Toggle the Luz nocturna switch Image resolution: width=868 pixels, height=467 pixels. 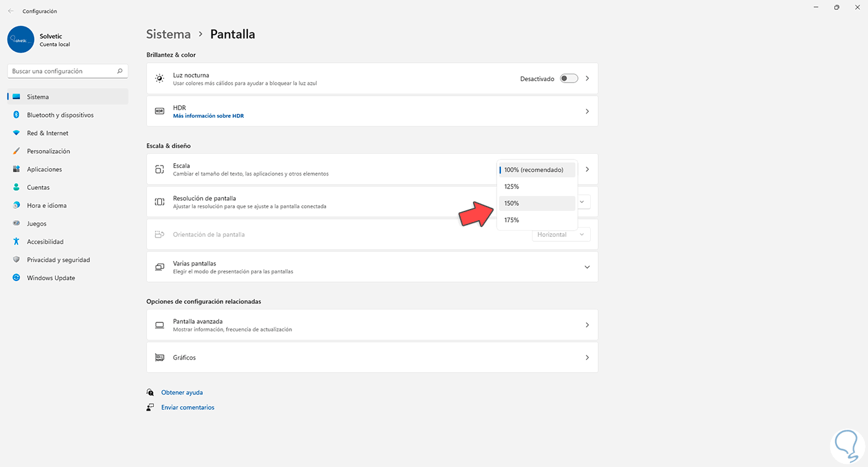point(569,79)
